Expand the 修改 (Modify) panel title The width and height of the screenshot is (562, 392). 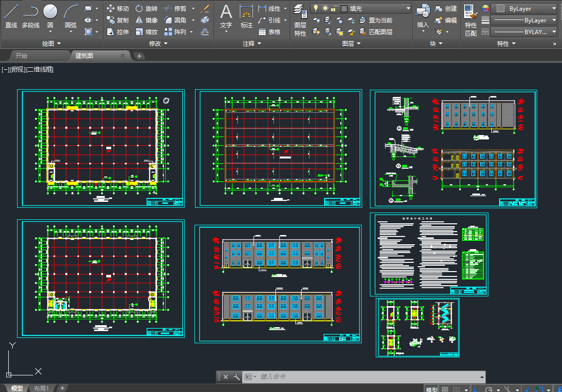[158, 43]
